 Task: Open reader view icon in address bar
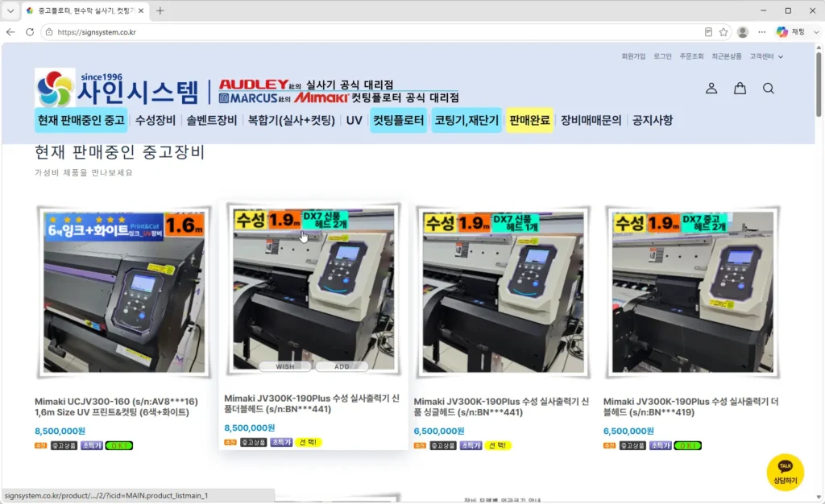(708, 32)
